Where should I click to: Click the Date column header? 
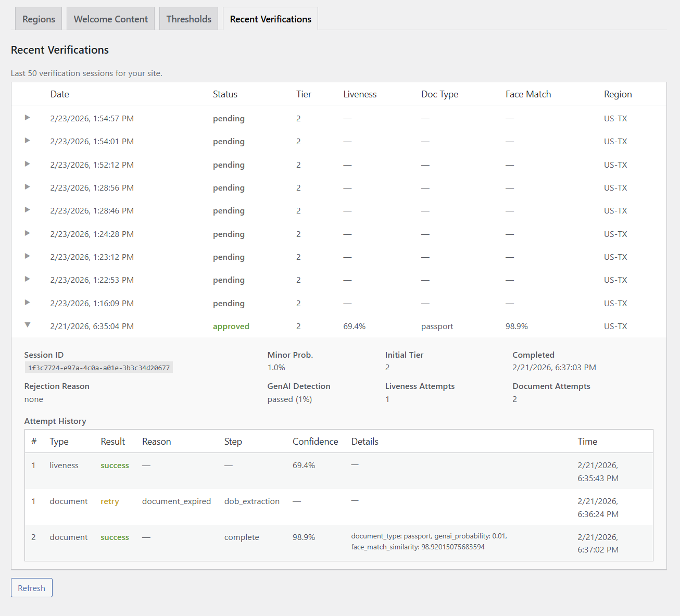coord(60,94)
